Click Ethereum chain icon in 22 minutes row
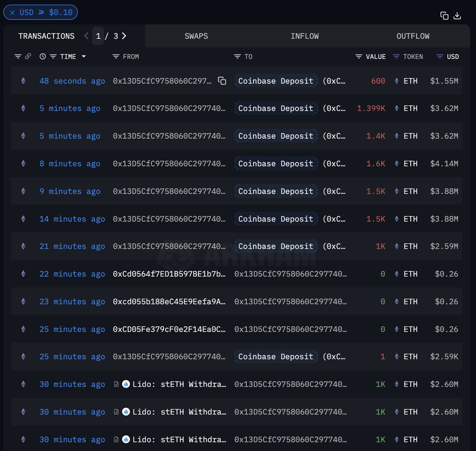 (23, 274)
